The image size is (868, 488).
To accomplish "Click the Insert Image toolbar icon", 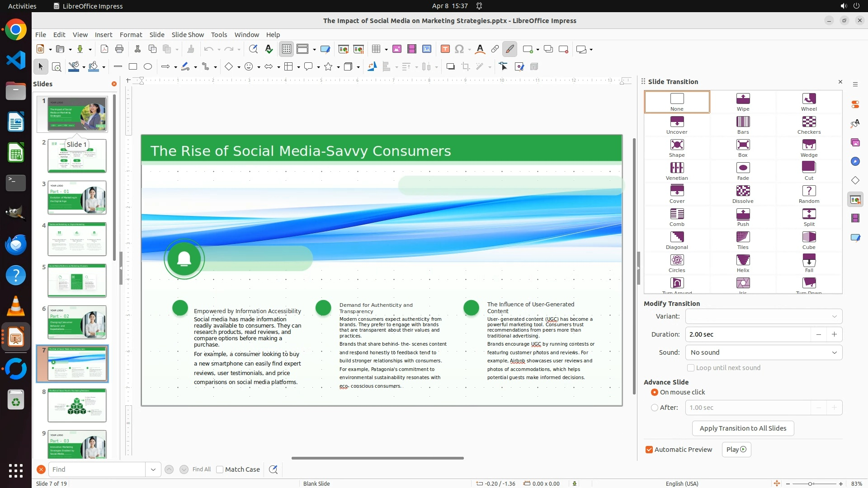I will tap(397, 49).
